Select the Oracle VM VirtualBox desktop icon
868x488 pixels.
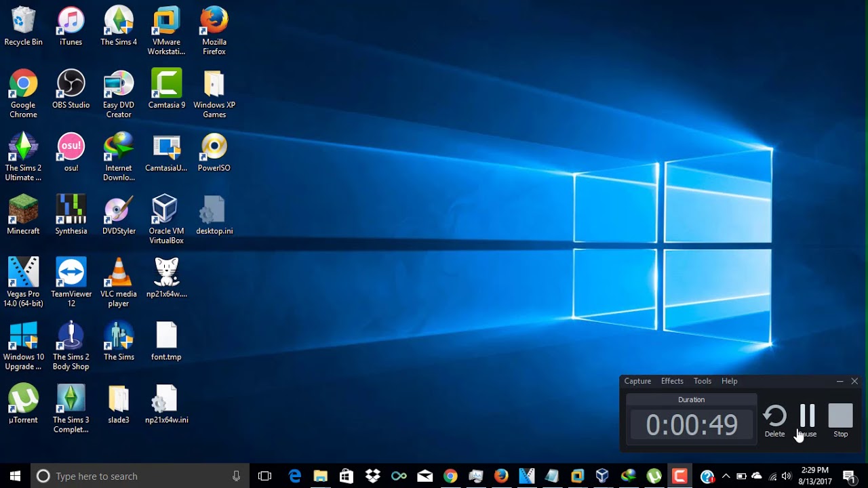[166, 220]
